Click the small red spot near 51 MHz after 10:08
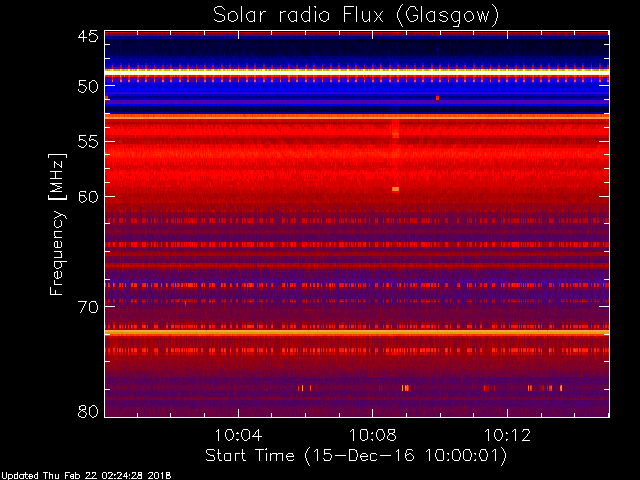 click(437, 98)
